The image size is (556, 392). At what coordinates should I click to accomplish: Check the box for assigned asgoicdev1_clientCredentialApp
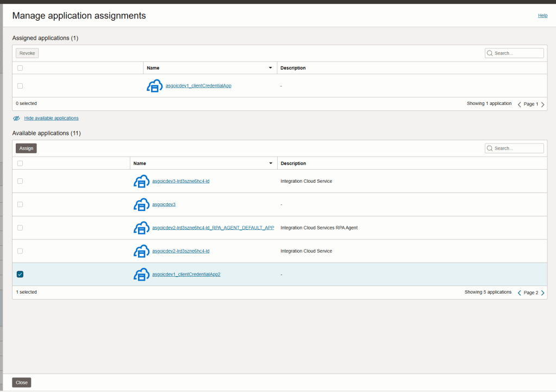click(20, 86)
